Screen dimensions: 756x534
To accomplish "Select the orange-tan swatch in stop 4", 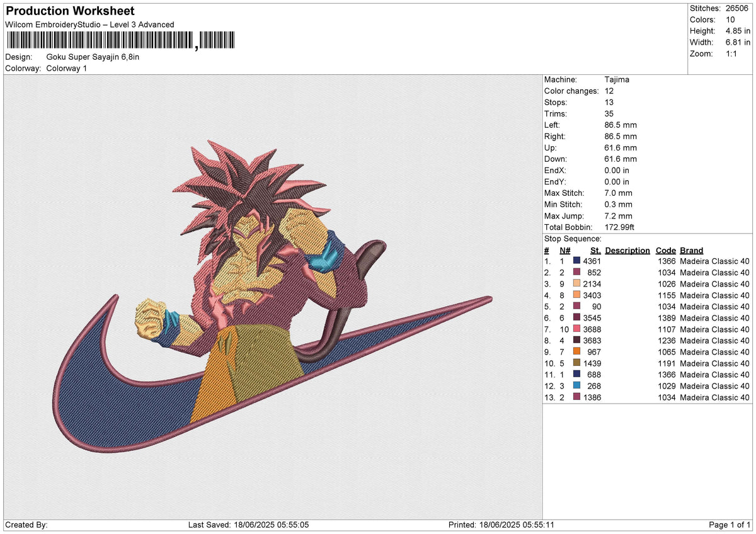I will [x=576, y=295].
